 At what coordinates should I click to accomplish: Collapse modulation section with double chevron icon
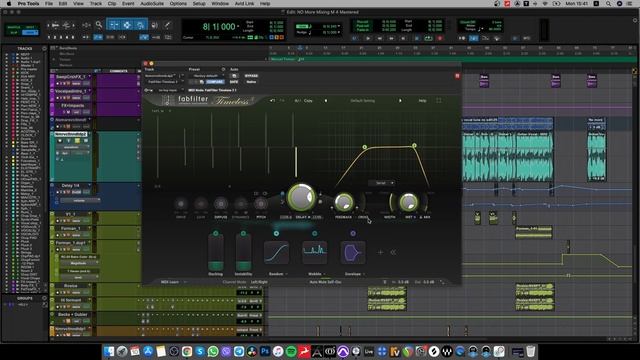393,253
